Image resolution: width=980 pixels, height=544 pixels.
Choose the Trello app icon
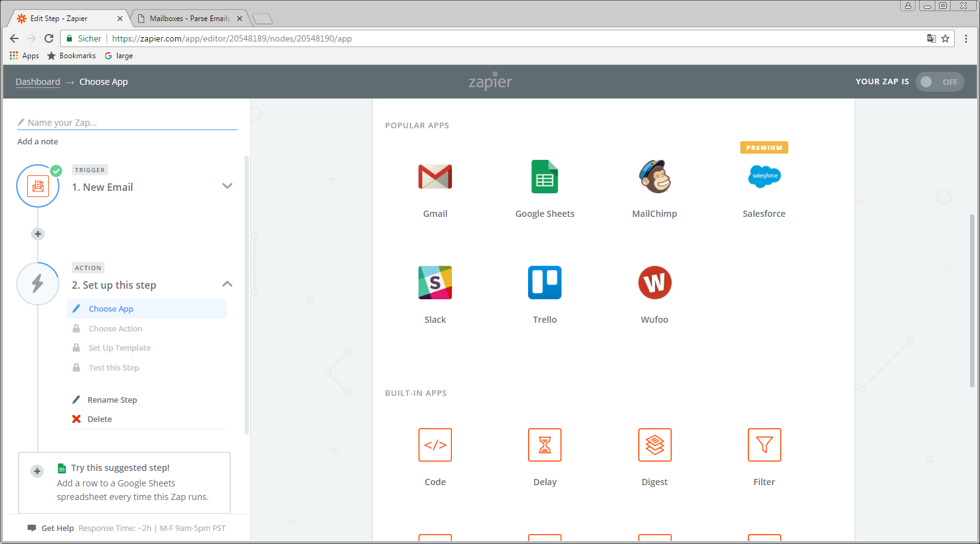pyautogui.click(x=544, y=283)
